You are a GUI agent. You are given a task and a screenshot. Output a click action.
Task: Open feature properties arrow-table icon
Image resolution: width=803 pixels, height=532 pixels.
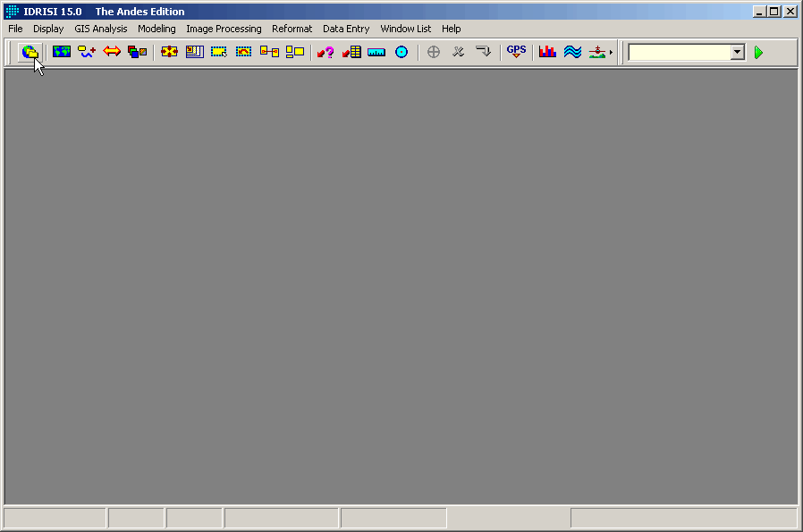pos(351,52)
